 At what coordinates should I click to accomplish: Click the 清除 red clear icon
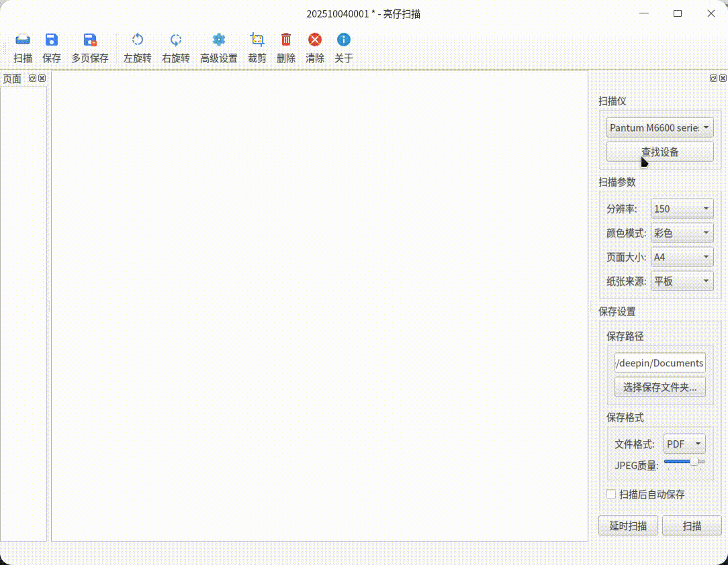pos(315,40)
